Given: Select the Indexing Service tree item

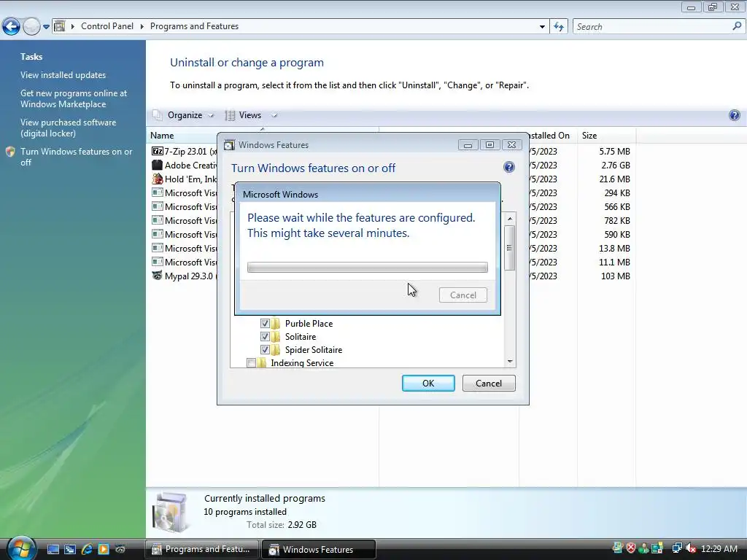Looking at the screenshot, I should tap(302, 363).
